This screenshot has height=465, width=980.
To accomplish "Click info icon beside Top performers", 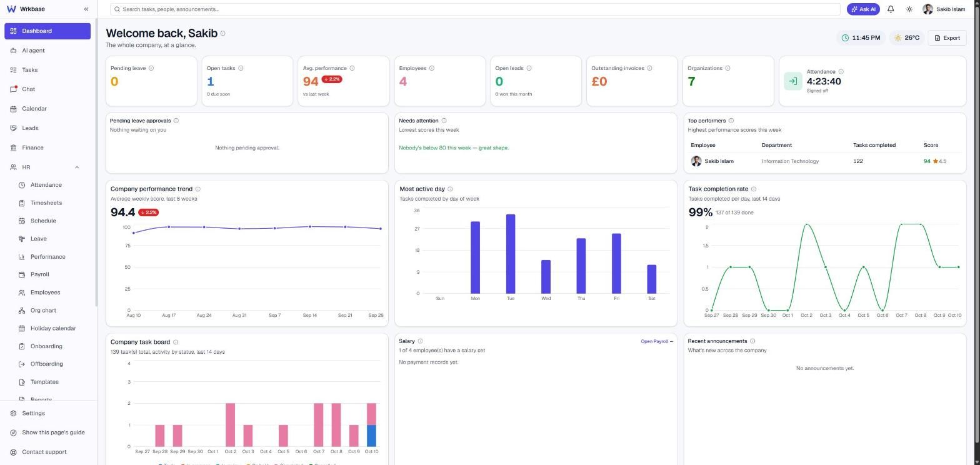I will (731, 121).
